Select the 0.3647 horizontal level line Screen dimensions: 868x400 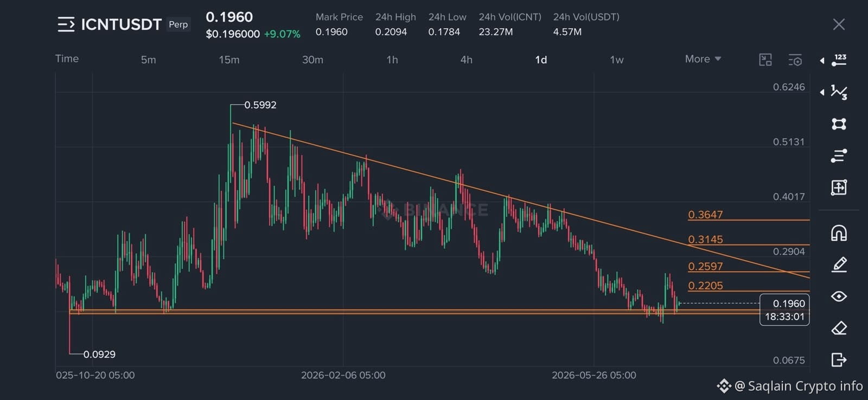(x=749, y=220)
